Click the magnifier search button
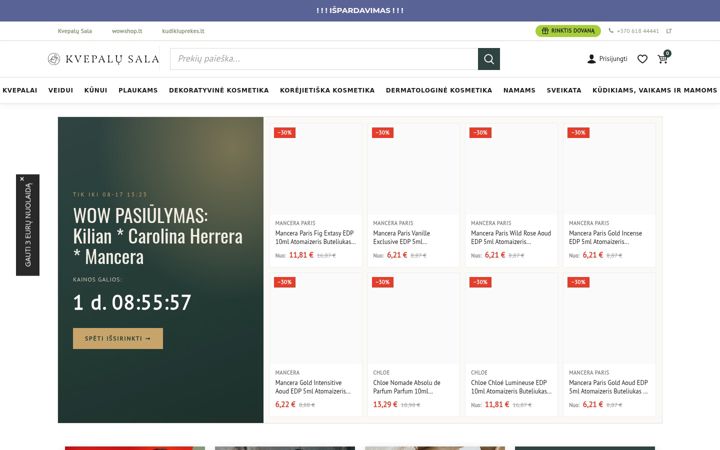This screenshot has width=720, height=450. coord(489,59)
